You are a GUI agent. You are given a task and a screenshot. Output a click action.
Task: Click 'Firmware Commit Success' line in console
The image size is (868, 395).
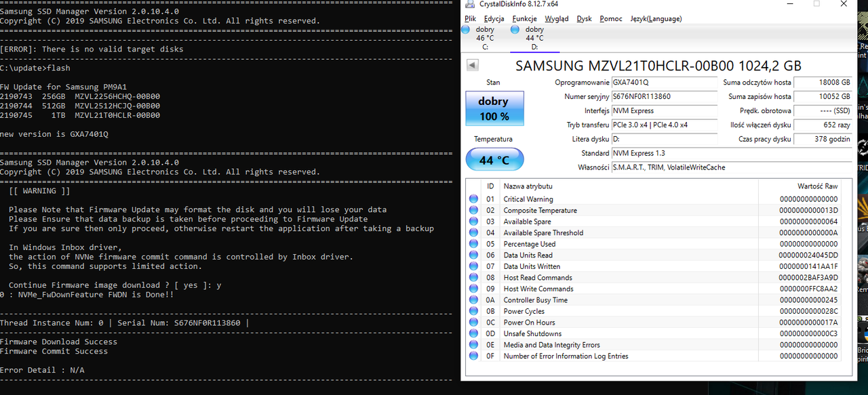54,351
